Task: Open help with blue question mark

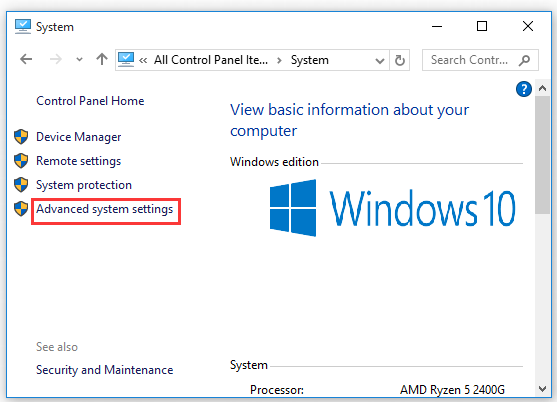Action: 524,89
